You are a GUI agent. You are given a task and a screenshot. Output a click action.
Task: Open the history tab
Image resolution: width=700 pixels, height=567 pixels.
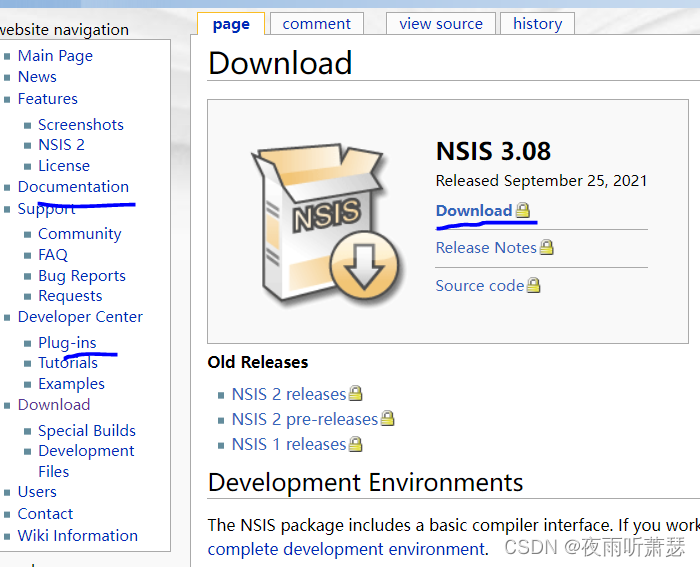click(538, 24)
